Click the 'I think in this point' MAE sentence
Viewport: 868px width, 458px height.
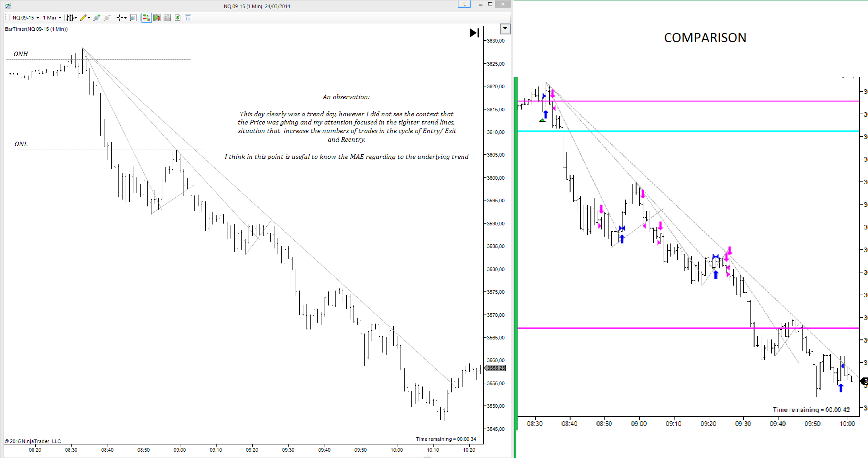point(346,157)
